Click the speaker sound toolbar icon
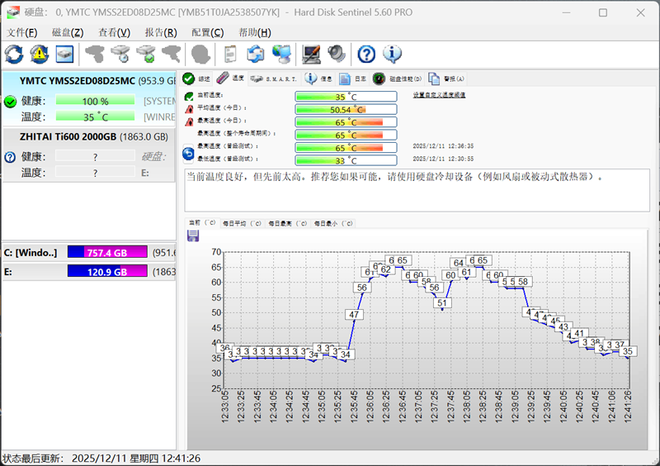 336,53
